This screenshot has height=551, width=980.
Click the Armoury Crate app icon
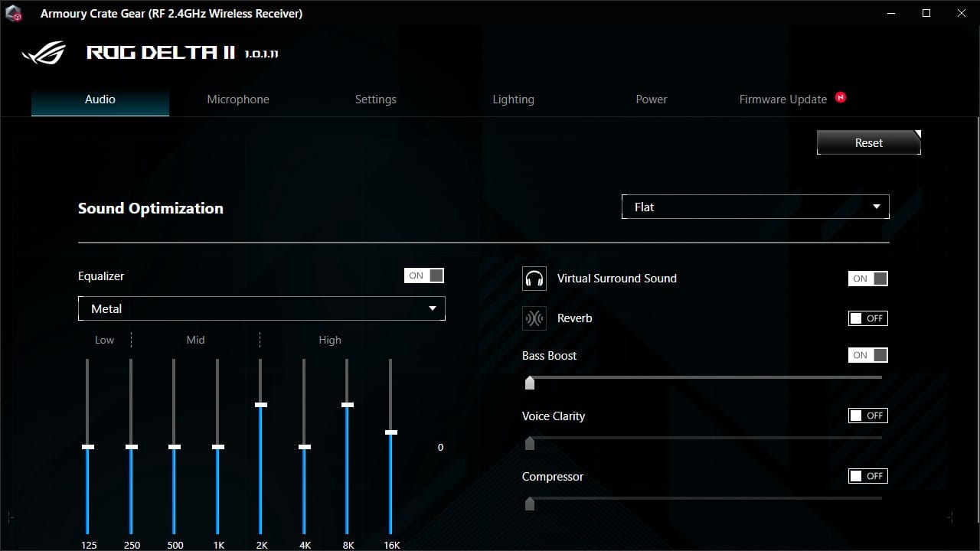(13, 14)
